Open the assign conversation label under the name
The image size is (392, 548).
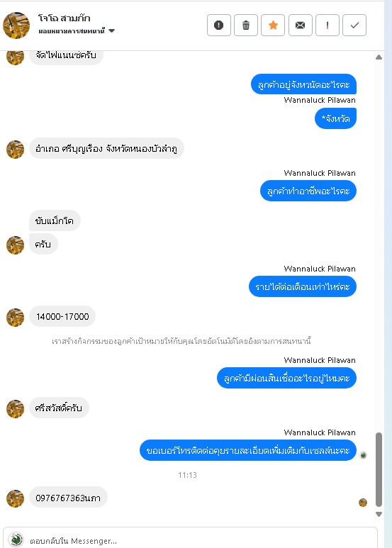tap(72, 31)
